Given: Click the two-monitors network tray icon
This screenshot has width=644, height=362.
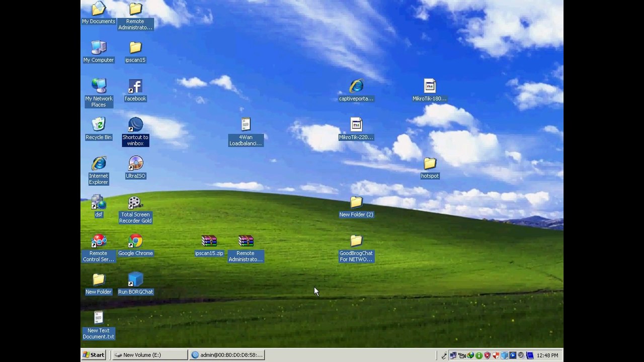Looking at the screenshot, I should click(x=453, y=355).
